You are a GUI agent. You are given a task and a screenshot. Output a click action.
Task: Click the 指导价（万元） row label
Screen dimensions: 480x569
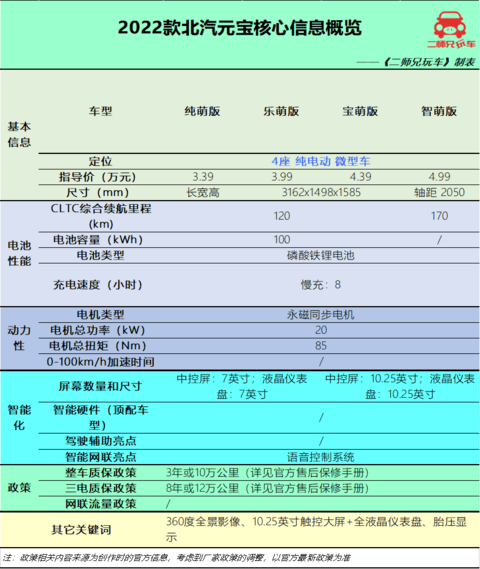pos(98,177)
